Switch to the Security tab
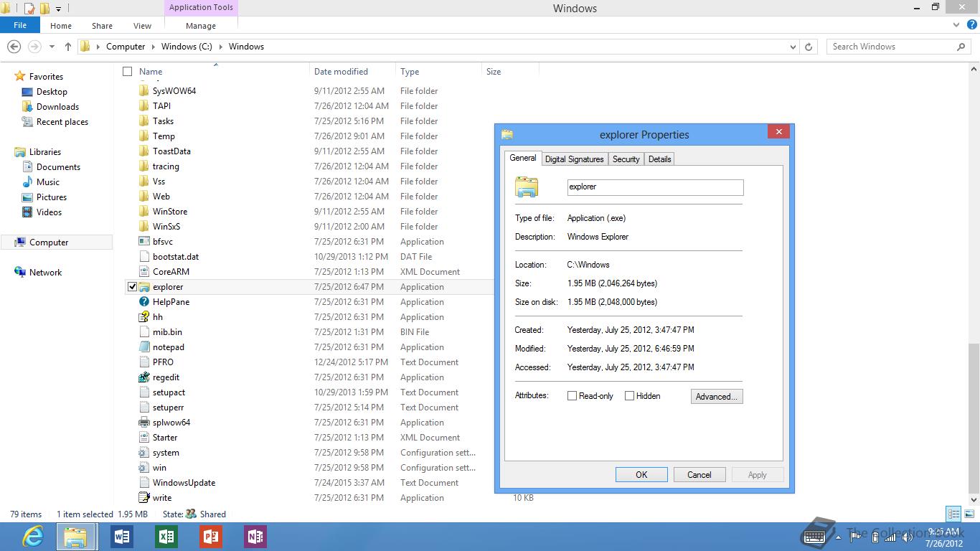Image resolution: width=980 pixels, height=551 pixels. pyautogui.click(x=626, y=159)
